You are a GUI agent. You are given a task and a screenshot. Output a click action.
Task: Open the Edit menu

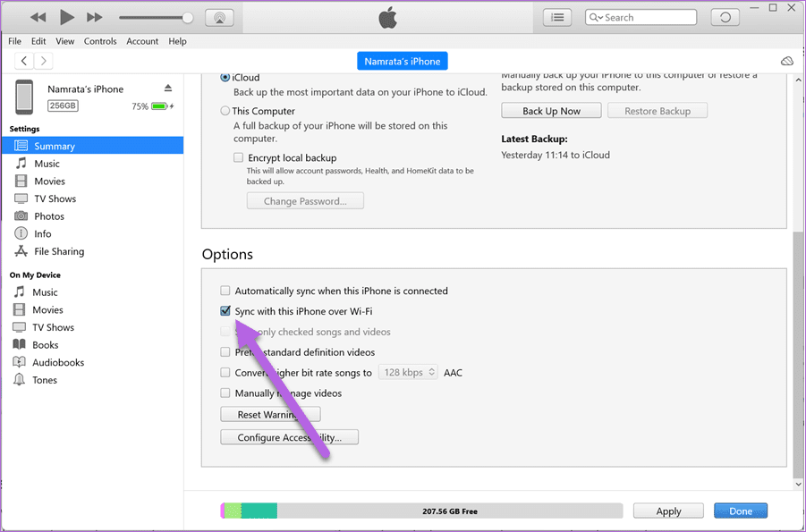click(x=38, y=41)
